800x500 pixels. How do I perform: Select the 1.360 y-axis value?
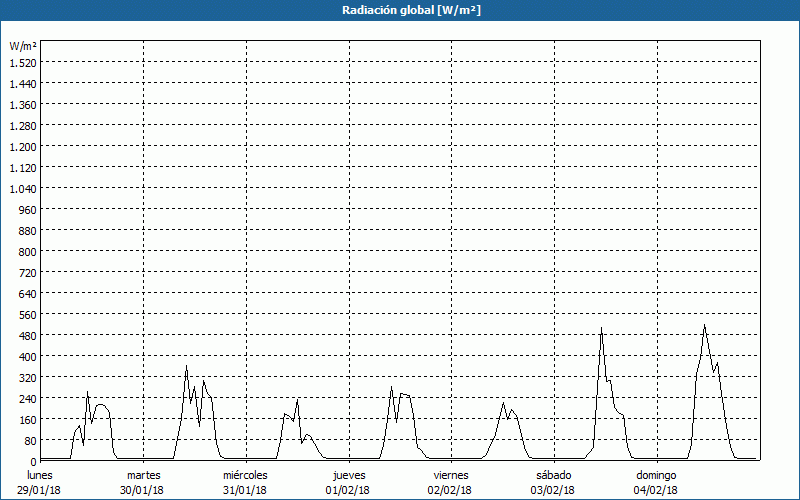coord(23,105)
